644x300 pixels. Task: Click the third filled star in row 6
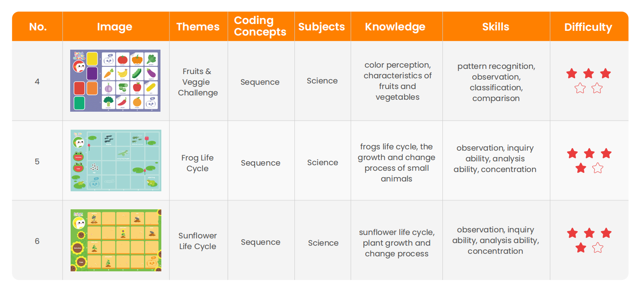pos(606,233)
